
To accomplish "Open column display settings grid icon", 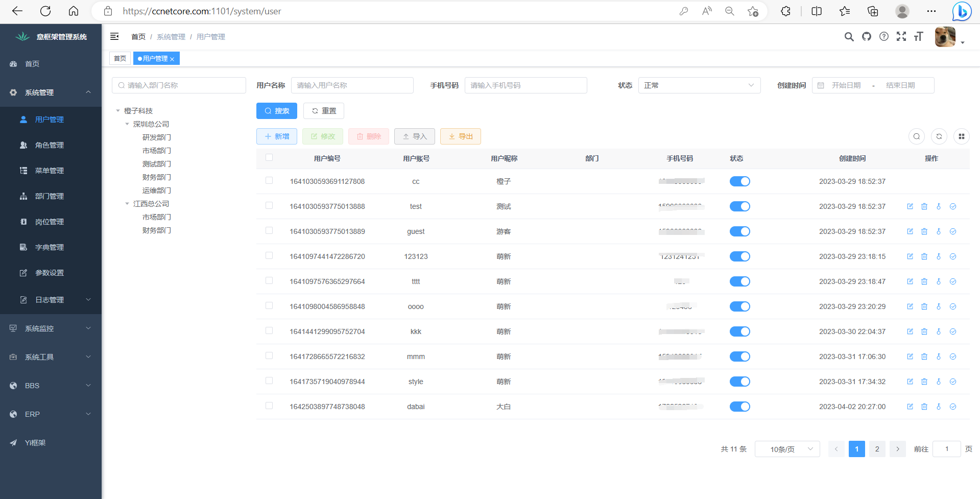I will [x=962, y=136].
